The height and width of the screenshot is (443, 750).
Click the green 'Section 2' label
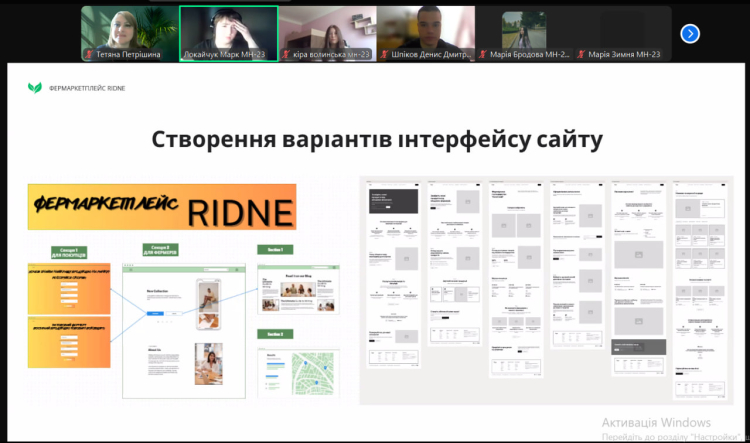tap(275, 334)
